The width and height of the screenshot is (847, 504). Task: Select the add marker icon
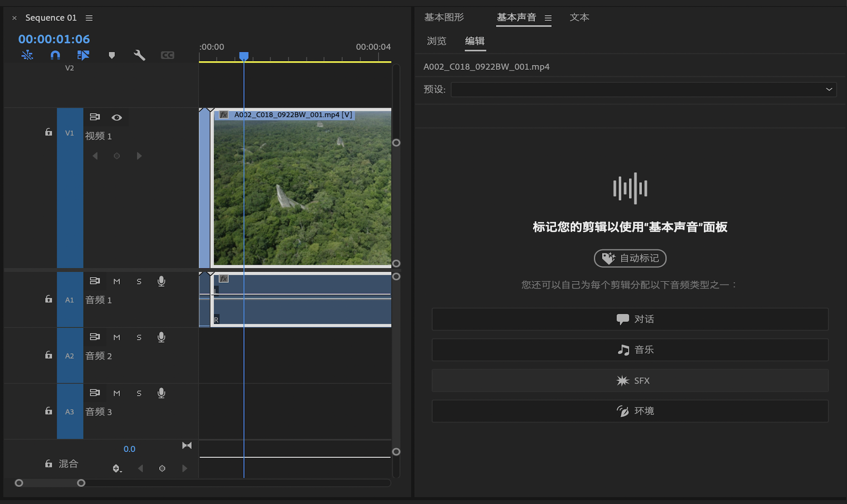[x=112, y=55]
